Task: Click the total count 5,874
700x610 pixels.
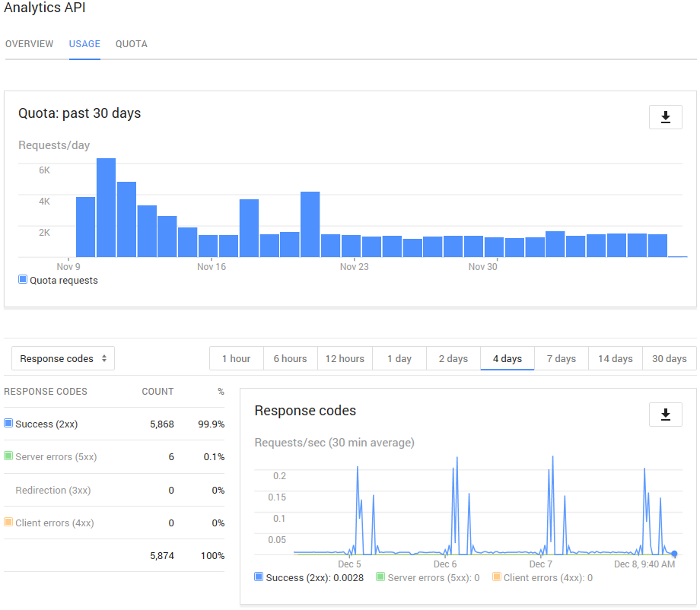Action: point(161,555)
